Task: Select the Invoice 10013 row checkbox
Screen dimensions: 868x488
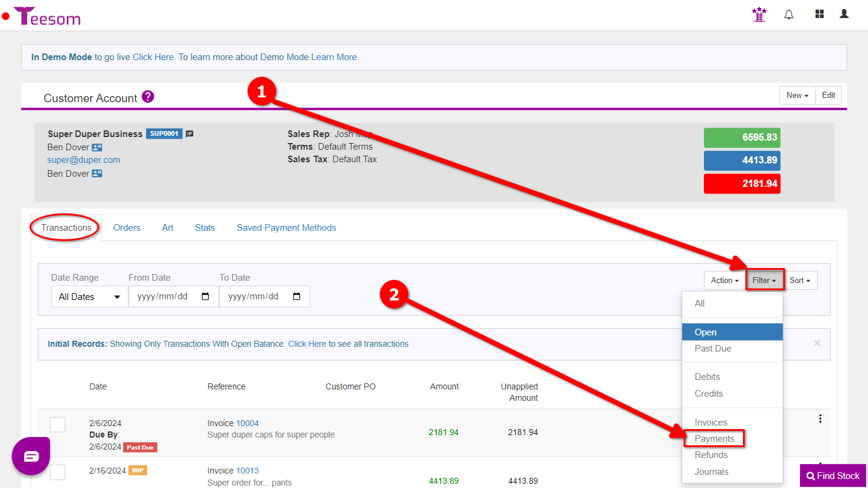Action: coord(58,472)
